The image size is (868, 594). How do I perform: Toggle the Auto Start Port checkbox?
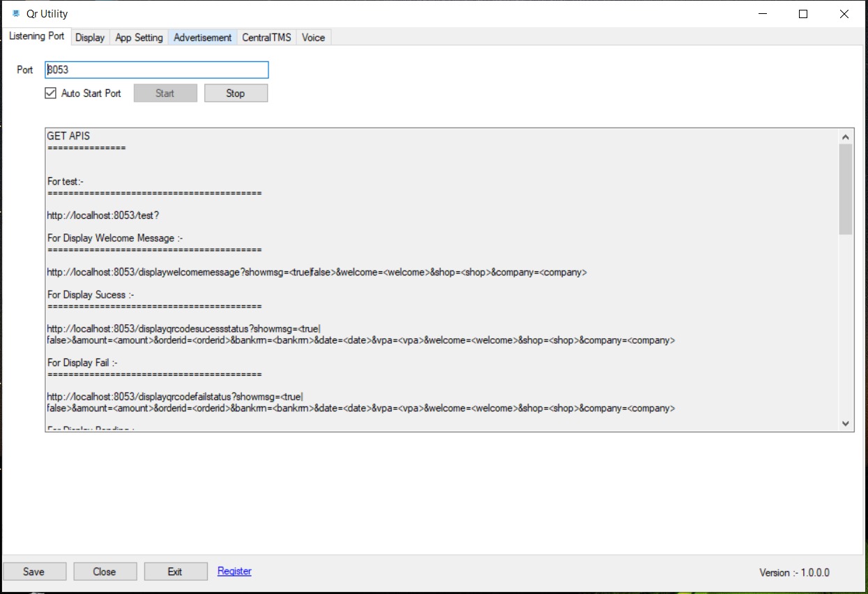(51, 93)
